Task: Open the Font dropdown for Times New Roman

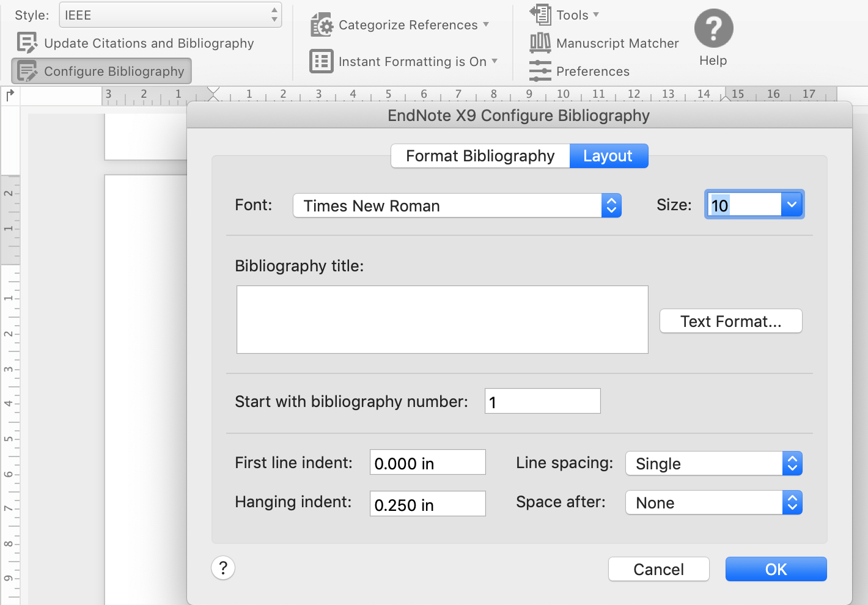Action: click(611, 205)
